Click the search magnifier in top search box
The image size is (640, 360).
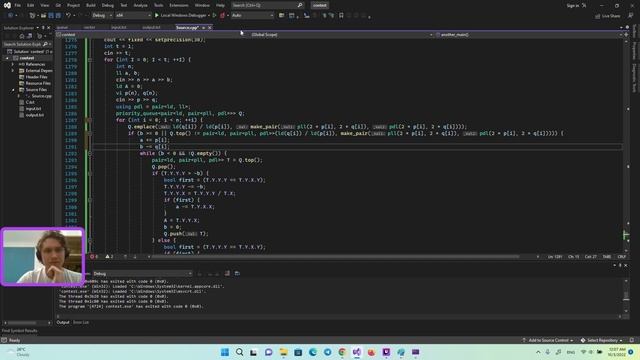(300, 5)
